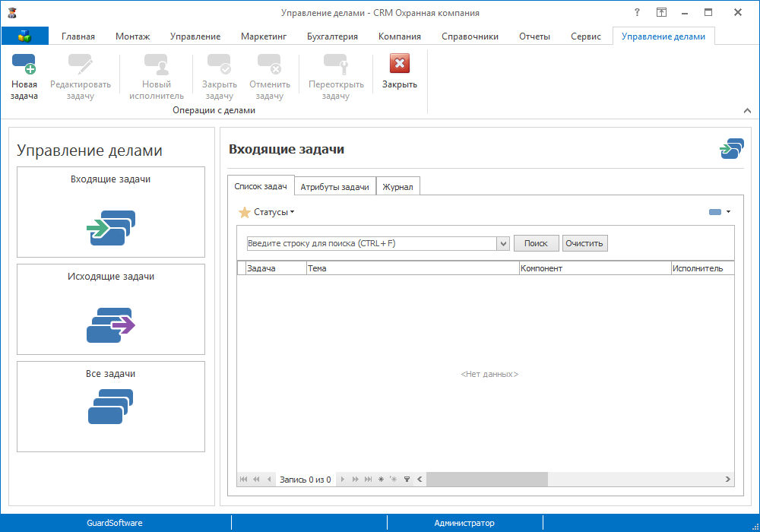Sort by the Задача column header
This screenshot has width=760, height=532.
pos(277,268)
